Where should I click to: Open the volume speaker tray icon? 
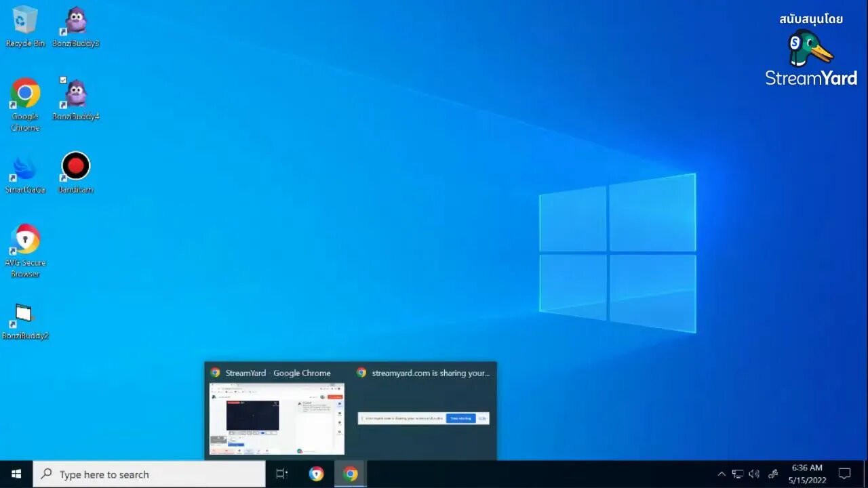click(754, 474)
